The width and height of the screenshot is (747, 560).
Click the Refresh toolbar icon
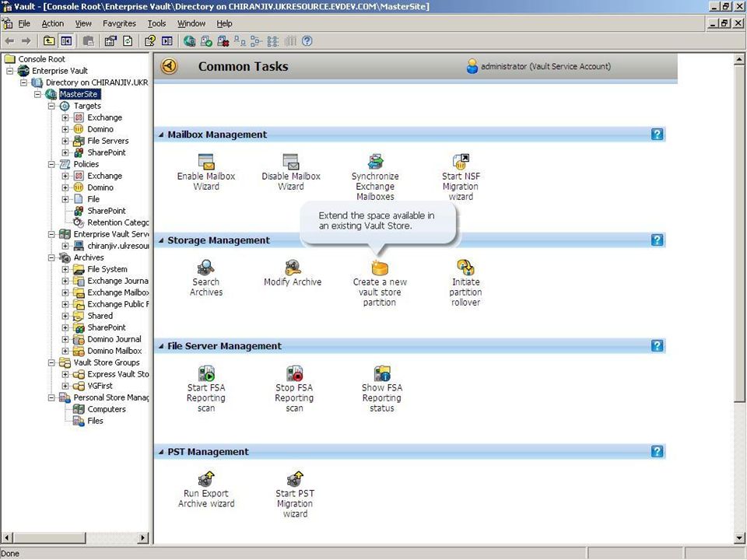coord(128,41)
